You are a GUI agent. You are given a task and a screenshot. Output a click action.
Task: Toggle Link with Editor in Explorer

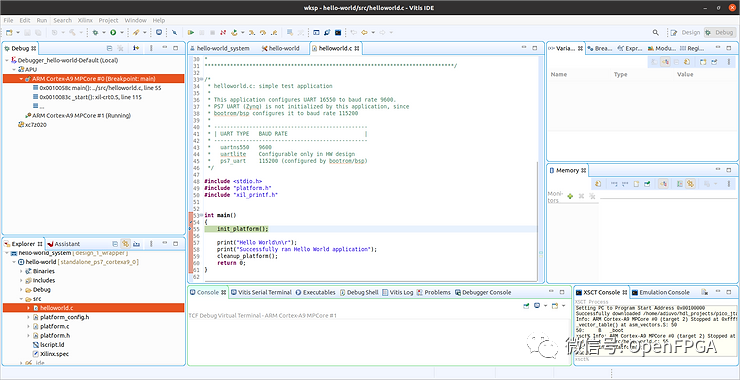pos(126,244)
